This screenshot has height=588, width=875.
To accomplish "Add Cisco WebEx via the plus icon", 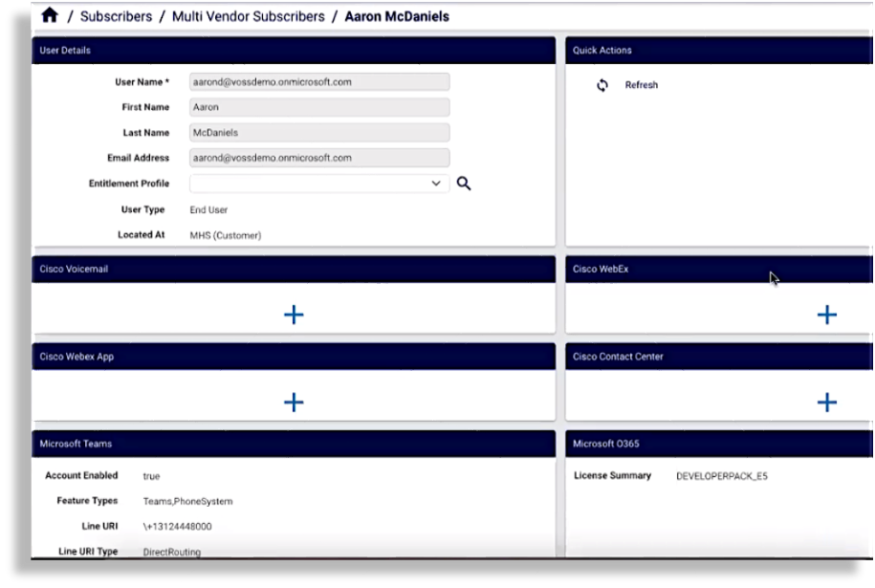I will pyautogui.click(x=826, y=314).
